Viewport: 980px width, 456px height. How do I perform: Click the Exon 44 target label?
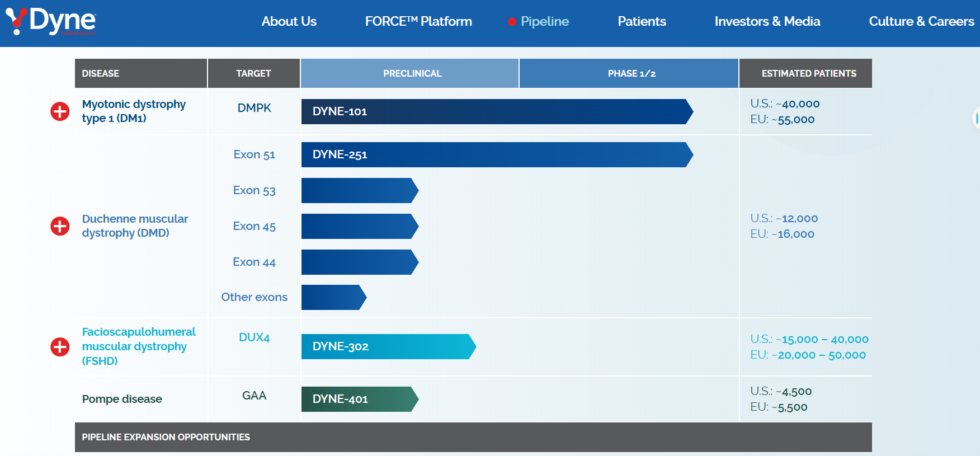254,262
